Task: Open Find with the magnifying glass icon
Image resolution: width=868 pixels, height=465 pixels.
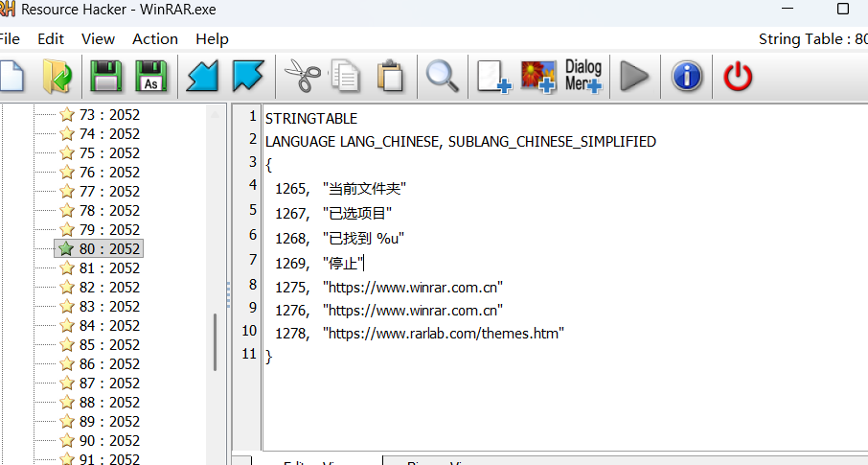Action: (x=442, y=76)
